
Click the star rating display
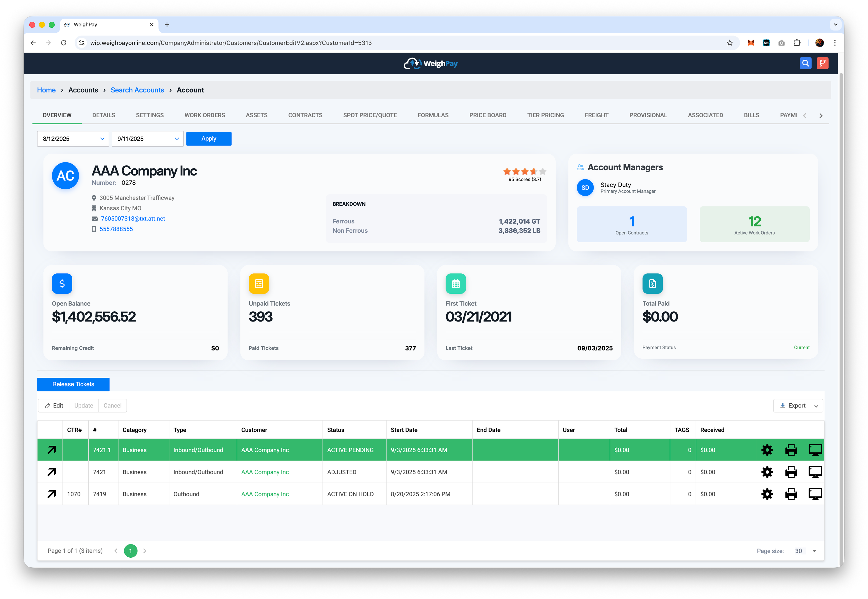tap(524, 172)
